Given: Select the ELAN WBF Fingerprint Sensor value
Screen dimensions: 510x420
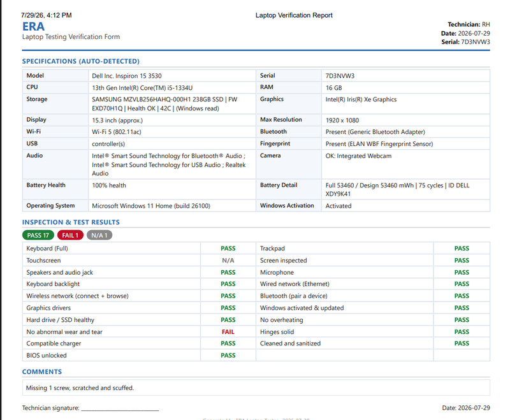Looking at the screenshot, I should [x=379, y=144].
